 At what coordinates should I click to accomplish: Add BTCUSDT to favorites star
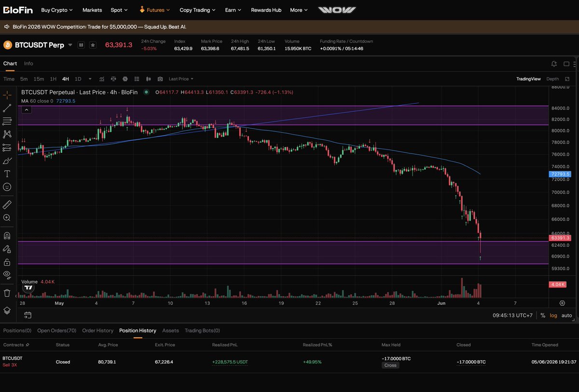[x=93, y=45]
